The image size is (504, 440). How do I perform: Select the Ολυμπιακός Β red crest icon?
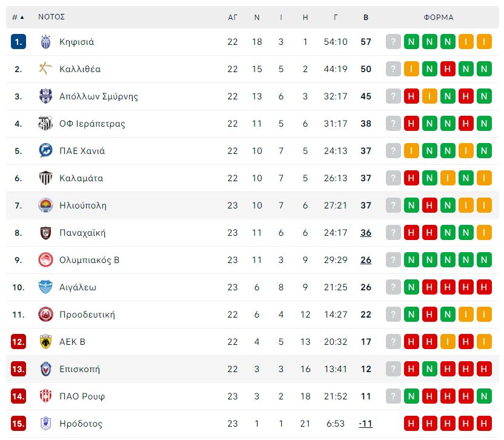(x=45, y=260)
